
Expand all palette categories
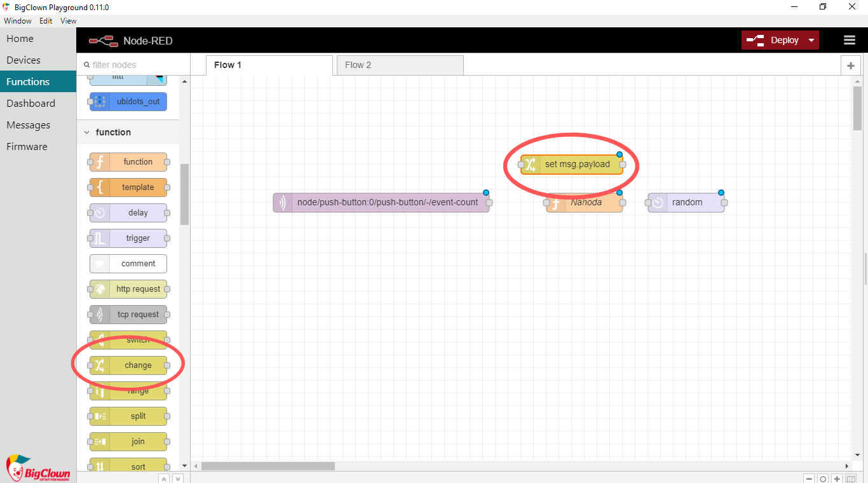click(177, 479)
